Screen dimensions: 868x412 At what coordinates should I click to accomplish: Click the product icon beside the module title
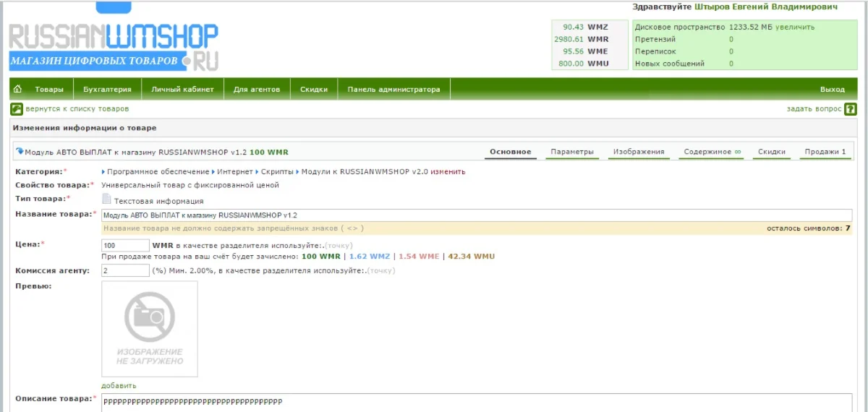click(20, 152)
